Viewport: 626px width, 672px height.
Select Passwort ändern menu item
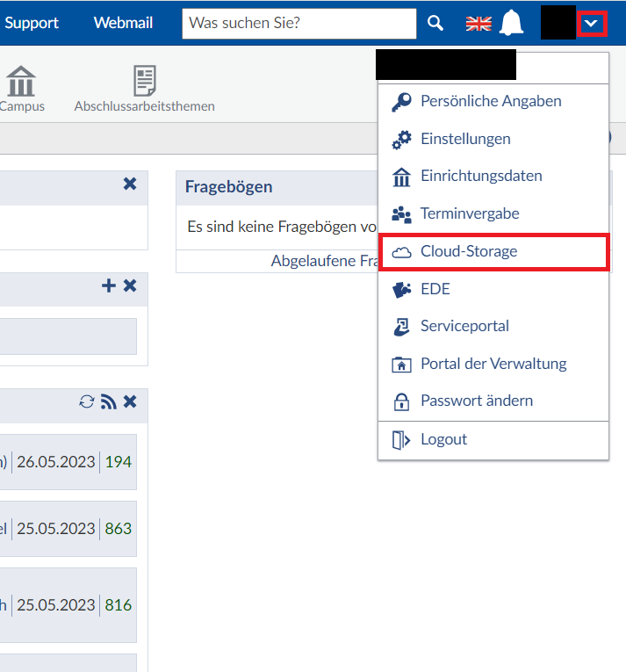(x=476, y=401)
